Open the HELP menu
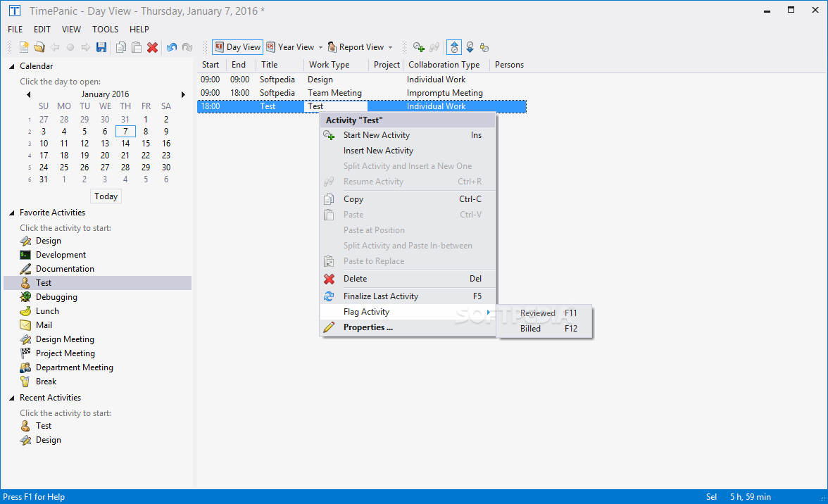The image size is (828, 504). coord(139,30)
